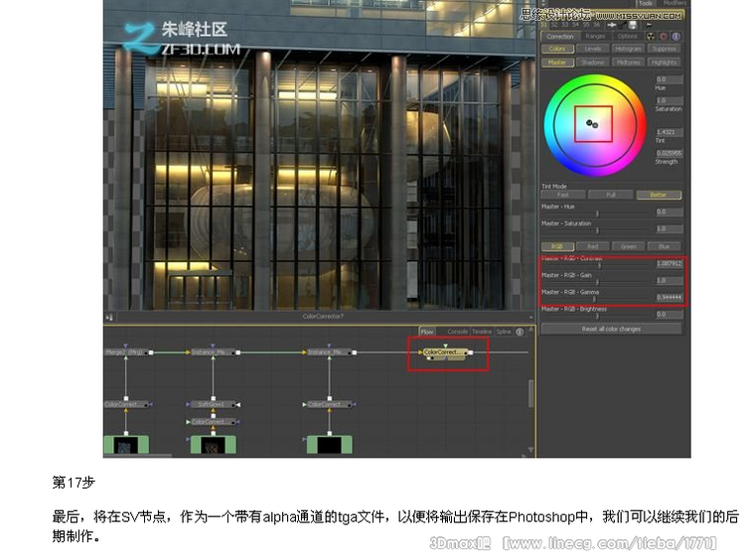This screenshot has width=745, height=560.
Task: Click the flow view bottom scroll-down arrow
Action: point(530,450)
